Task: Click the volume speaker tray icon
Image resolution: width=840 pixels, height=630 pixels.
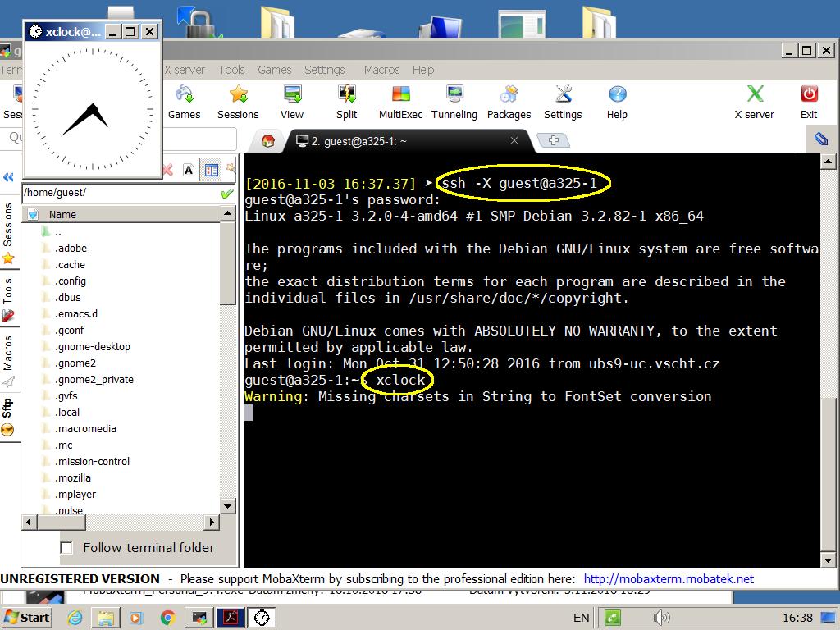Action: [662, 618]
